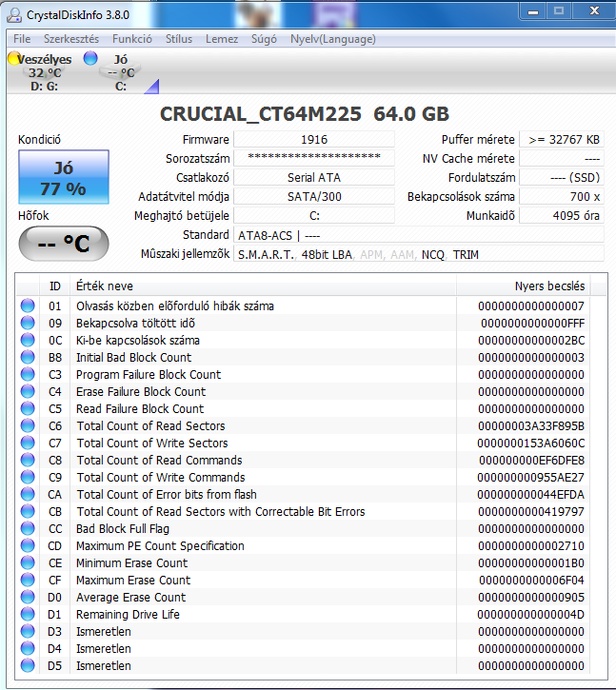This screenshot has height=690, width=616.
Task: Click the CrystalDiskInfo app icon in title bar
Action: (x=14, y=15)
